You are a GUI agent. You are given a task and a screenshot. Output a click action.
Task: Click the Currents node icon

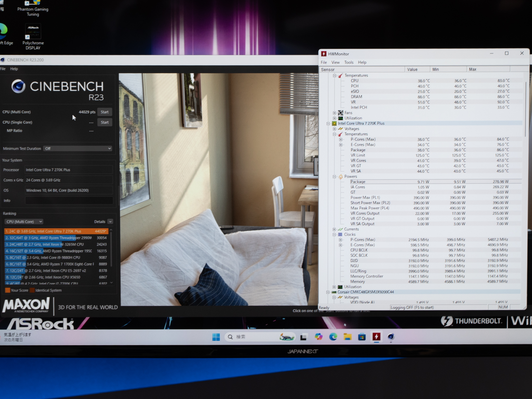point(340,229)
